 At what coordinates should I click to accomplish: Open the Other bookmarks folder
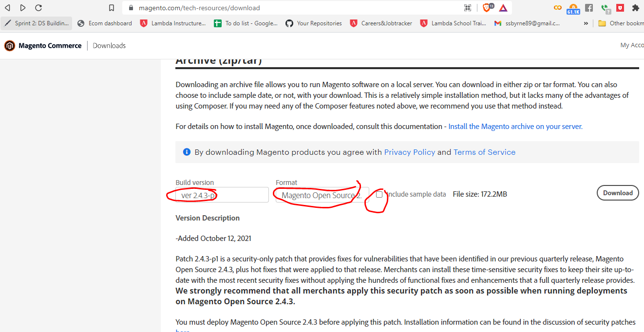click(x=621, y=23)
